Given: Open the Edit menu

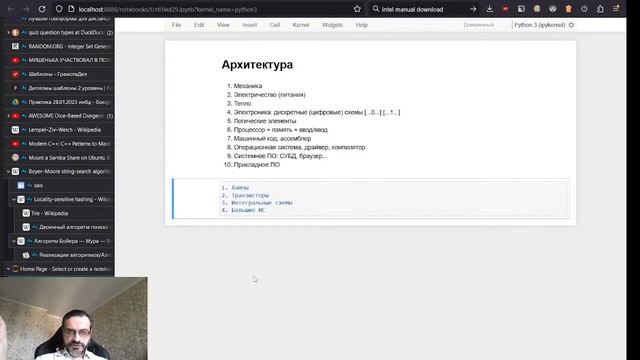Looking at the screenshot, I should (199, 25).
